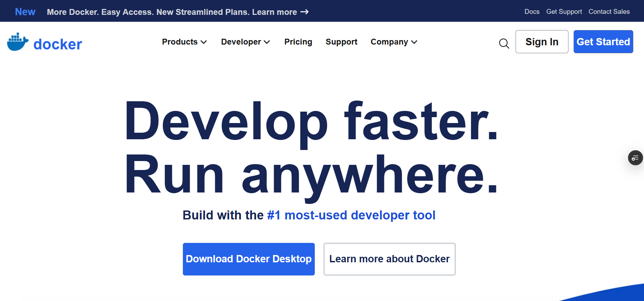Click '#1 most-used developer tool' text

tap(351, 215)
